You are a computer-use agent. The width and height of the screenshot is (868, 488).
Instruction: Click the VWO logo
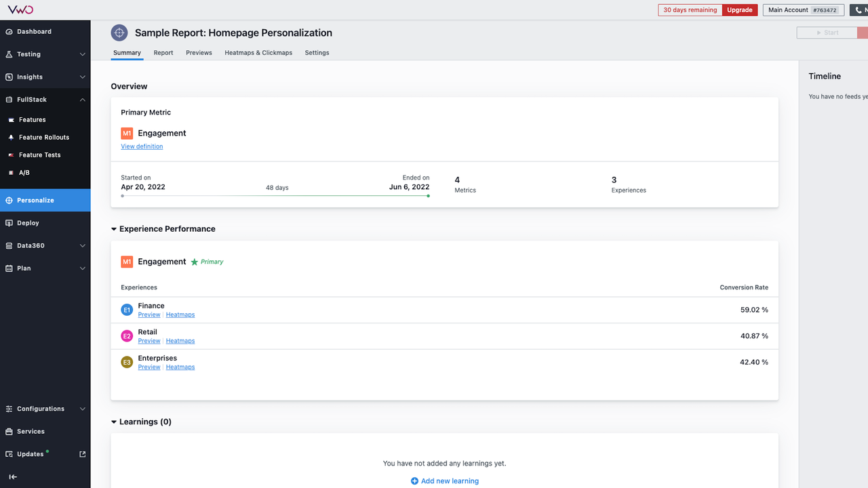[x=20, y=9]
